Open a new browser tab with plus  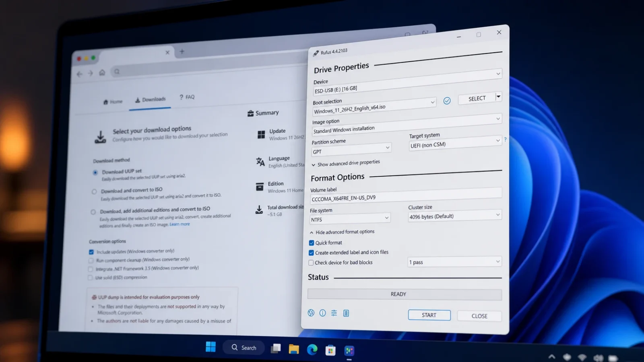(x=182, y=51)
